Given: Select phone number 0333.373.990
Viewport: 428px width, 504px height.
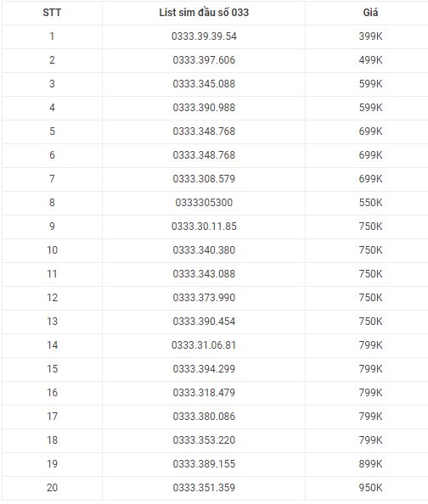Looking at the screenshot, I should (x=204, y=298).
